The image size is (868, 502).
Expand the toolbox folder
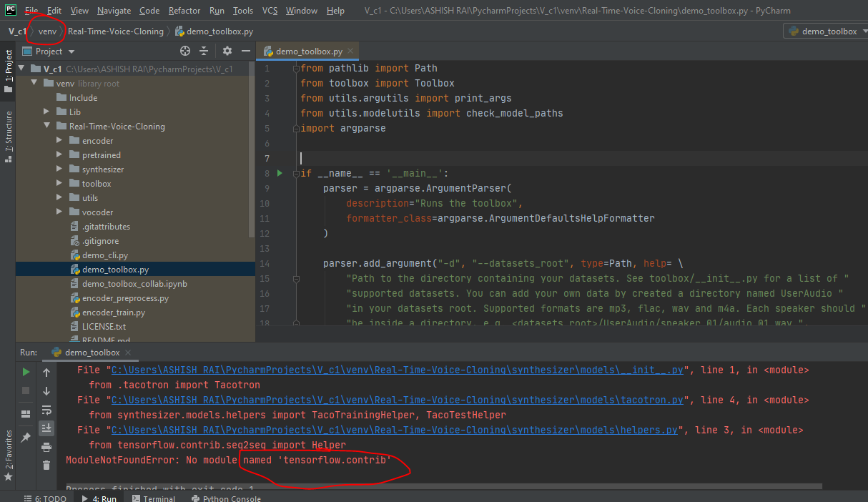[x=60, y=184]
